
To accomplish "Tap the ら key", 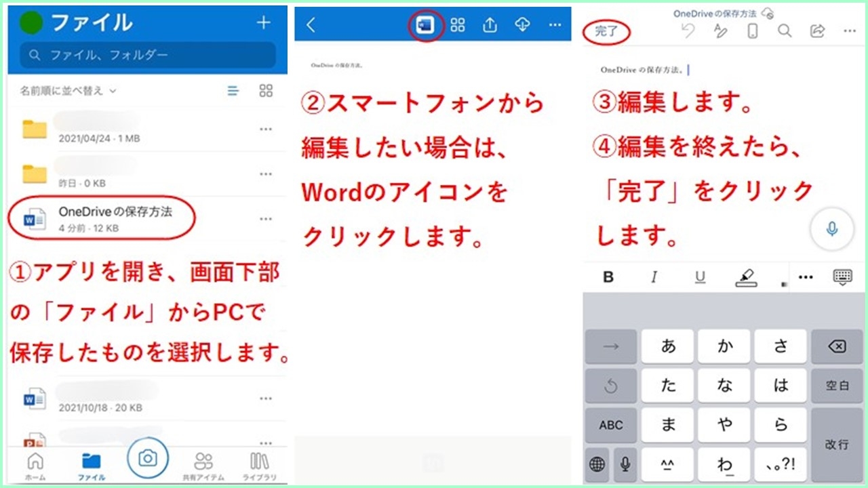I will coord(781,425).
